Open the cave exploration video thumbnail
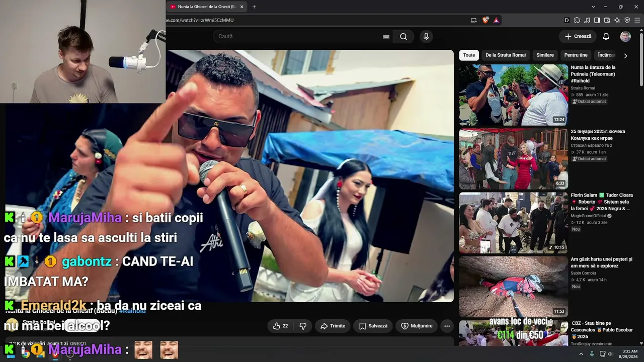The height and width of the screenshot is (362, 644). [x=513, y=287]
